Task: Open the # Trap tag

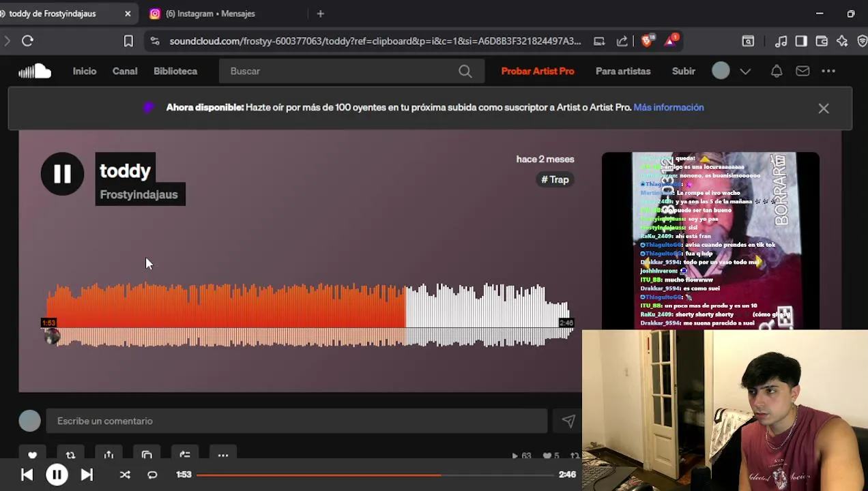Action: coord(555,179)
